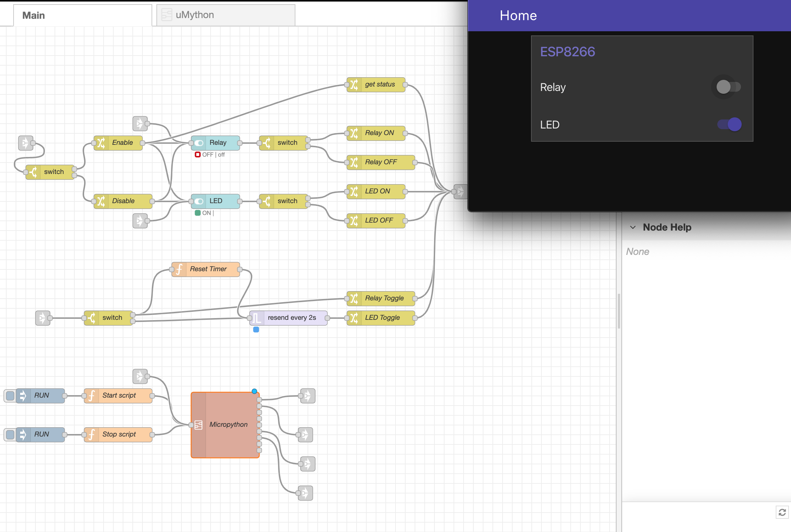Image resolution: width=791 pixels, height=532 pixels.
Task: Click the "Reset Timer" function node
Action: [x=205, y=269]
